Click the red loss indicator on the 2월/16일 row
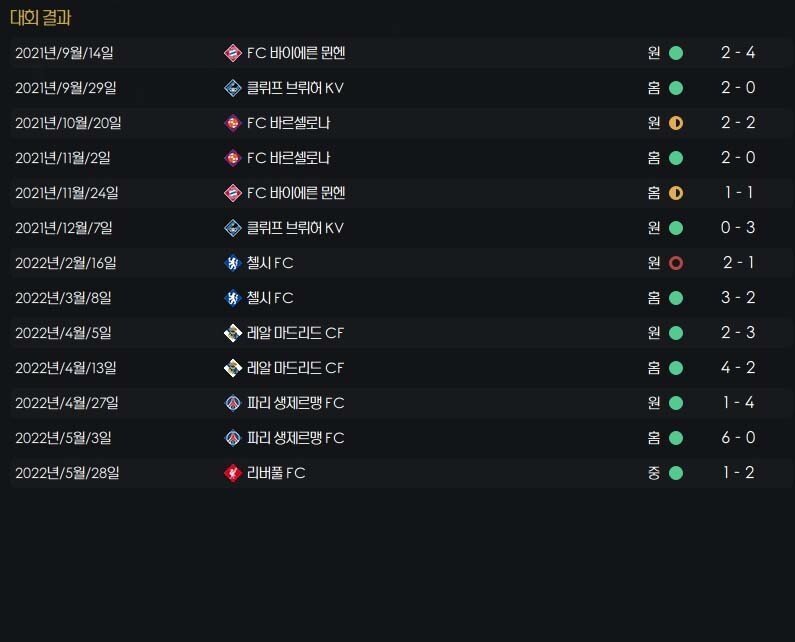The width and height of the screenshot is (795, 642). pyautogui.click(x=676, y=263)
